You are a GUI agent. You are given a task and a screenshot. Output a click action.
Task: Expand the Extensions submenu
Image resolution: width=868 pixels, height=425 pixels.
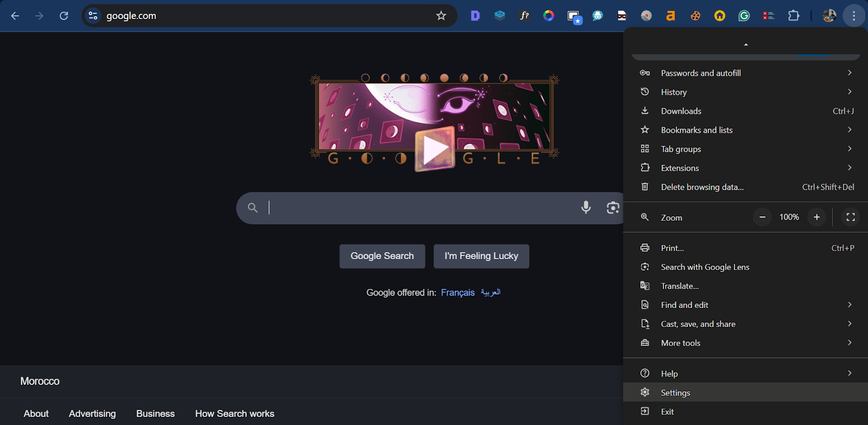pos(745,168)
